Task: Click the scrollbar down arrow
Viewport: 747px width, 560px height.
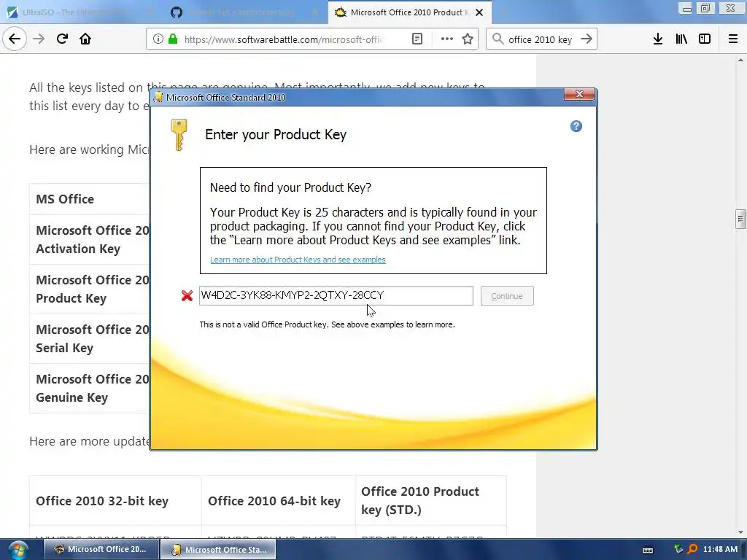Action: coord(740,532)
